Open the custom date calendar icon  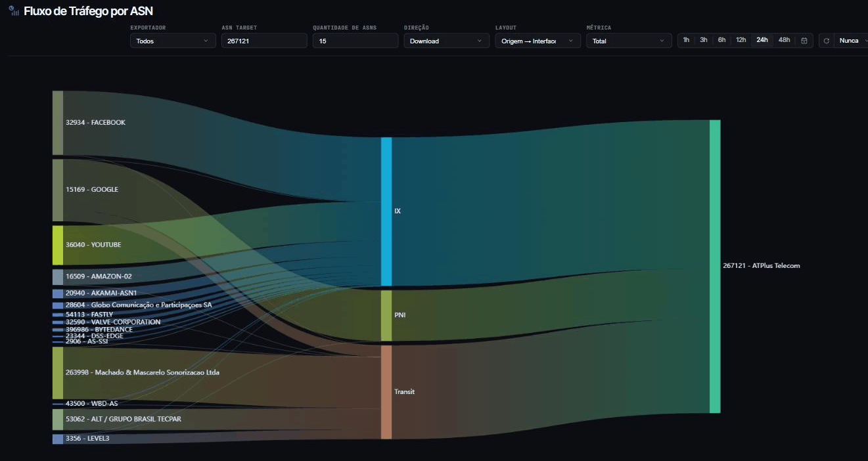[804, 41]
